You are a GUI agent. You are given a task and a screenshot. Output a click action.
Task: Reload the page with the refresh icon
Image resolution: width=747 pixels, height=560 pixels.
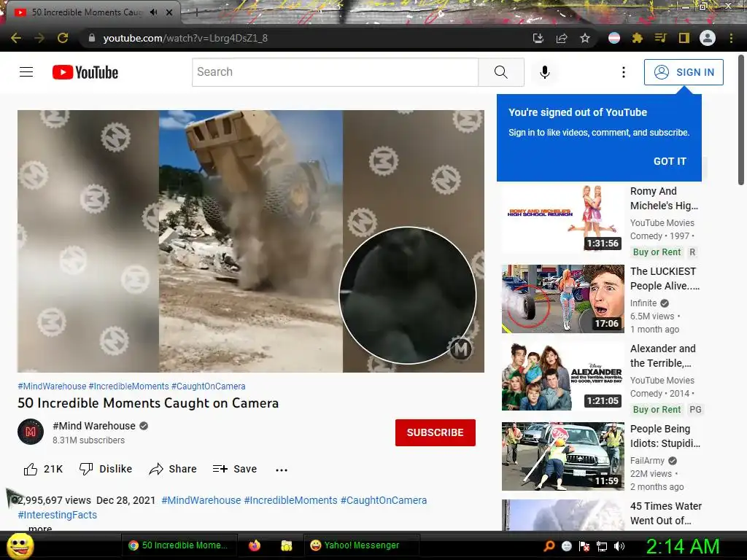click(x=63, y=38)
